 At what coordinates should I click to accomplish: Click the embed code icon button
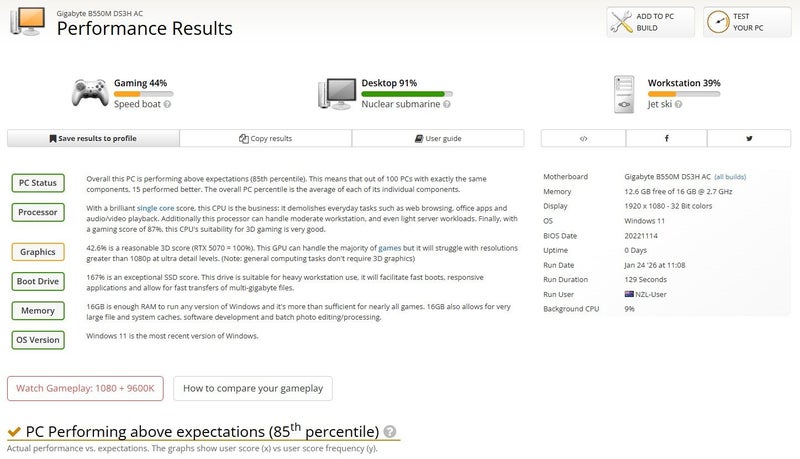[x=583, y=138]
